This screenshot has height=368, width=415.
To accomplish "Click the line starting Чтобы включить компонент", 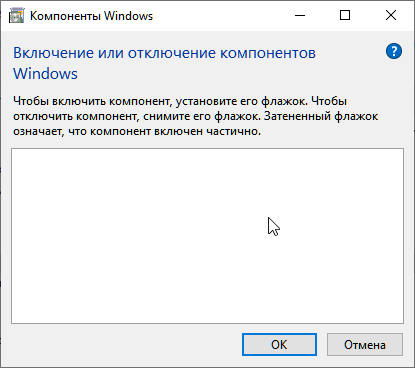I will [x=180, y=101].
